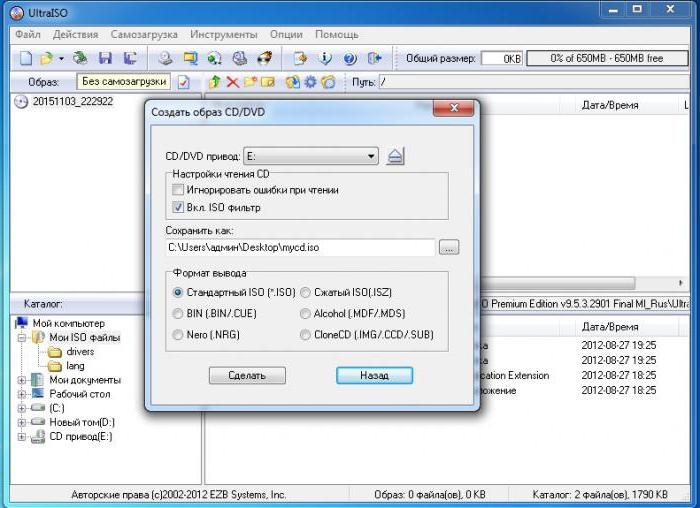Click the Save floppy disk icon
700x508 pixels.
coord(105,58)
